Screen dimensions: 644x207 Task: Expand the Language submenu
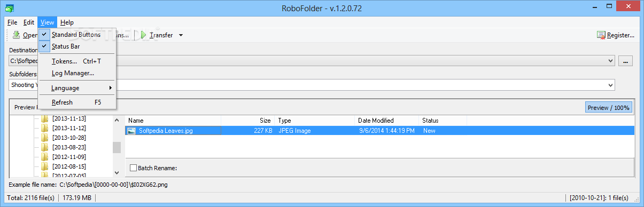point(77,88)
